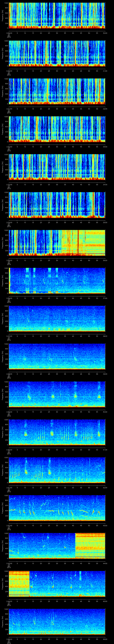
Task: Click the spectrogram panel starting at 2:32:00
Action: [57, 129]
